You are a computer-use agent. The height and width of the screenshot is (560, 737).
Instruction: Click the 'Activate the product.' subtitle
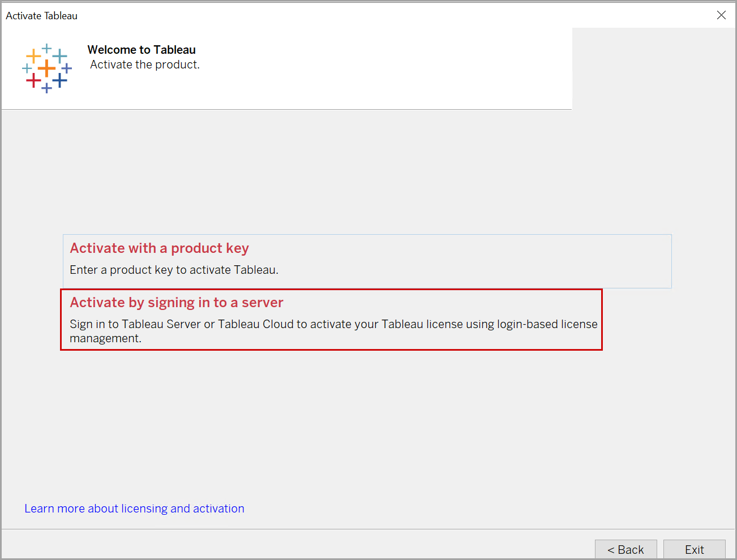click(145, 65)
